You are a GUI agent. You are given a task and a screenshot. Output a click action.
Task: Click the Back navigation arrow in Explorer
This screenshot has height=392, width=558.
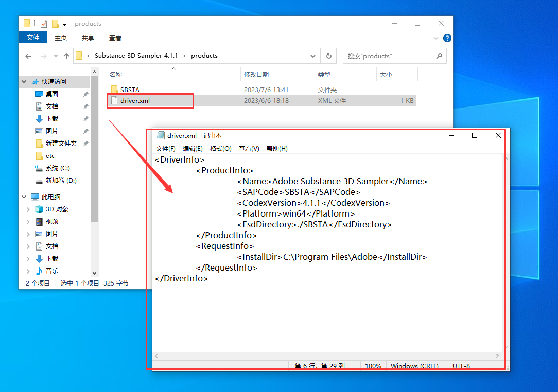pyautogui.click(x=28, y=56)
